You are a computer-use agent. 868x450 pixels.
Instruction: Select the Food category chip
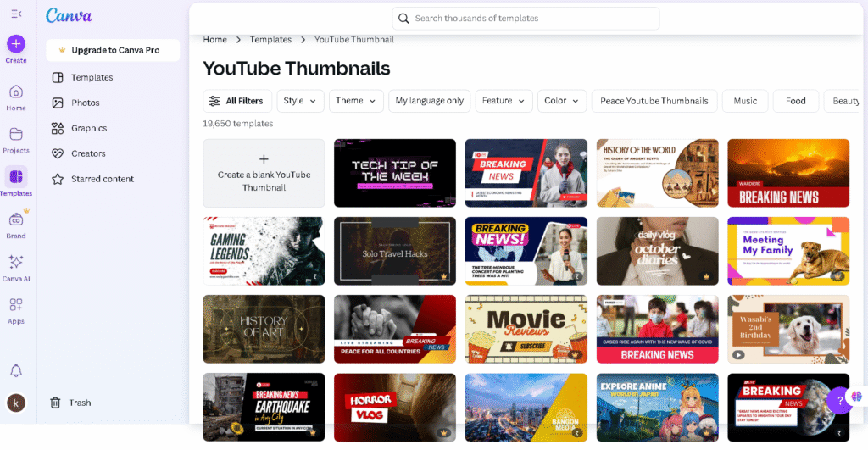coord(795,101)
